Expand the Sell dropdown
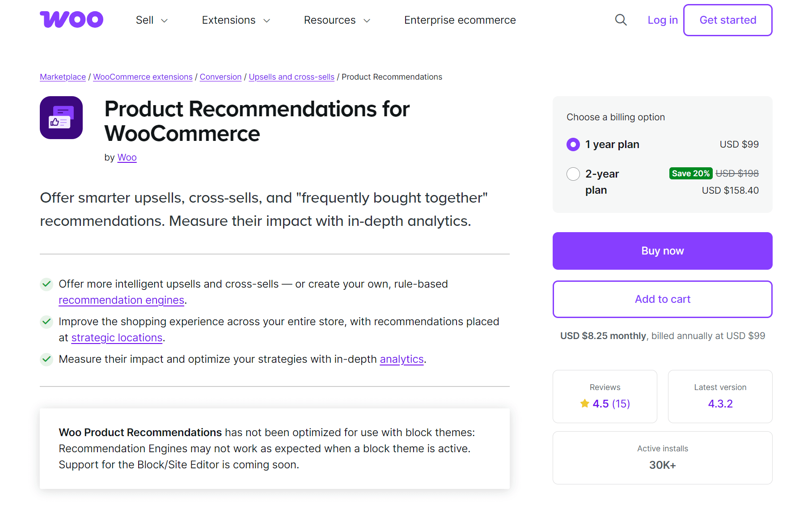This screenshot has height=505, width=812. [151, 20]
